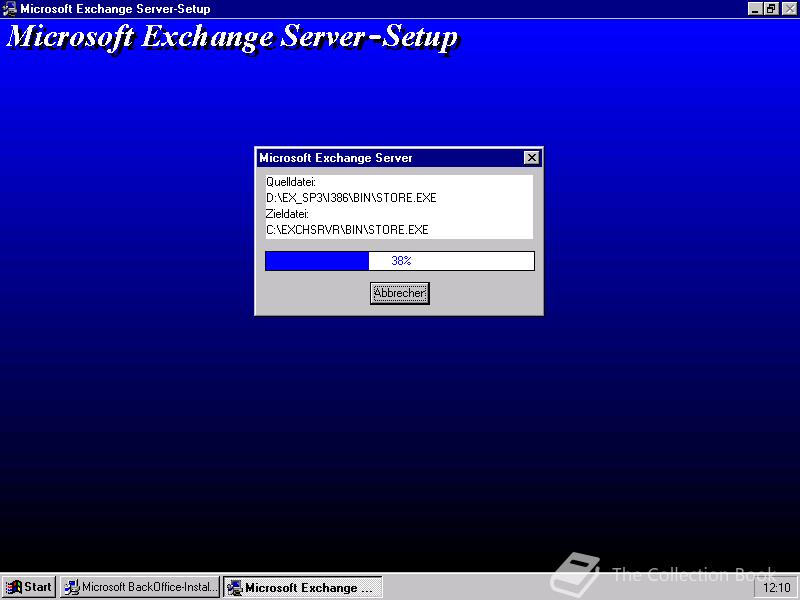Click the Quelldatei label
Image resolution: width=800 pixels, height=600 pixels.
291,182
